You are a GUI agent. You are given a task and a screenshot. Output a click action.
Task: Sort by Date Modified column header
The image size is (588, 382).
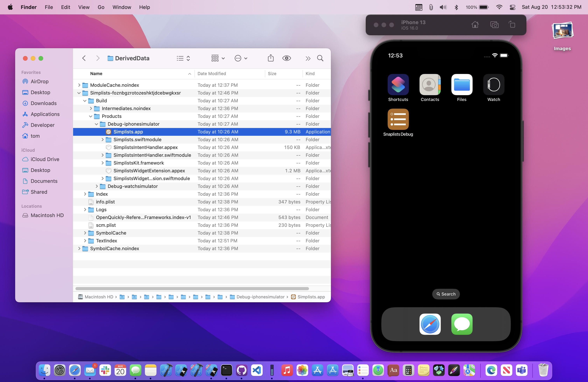click(230, 74)
